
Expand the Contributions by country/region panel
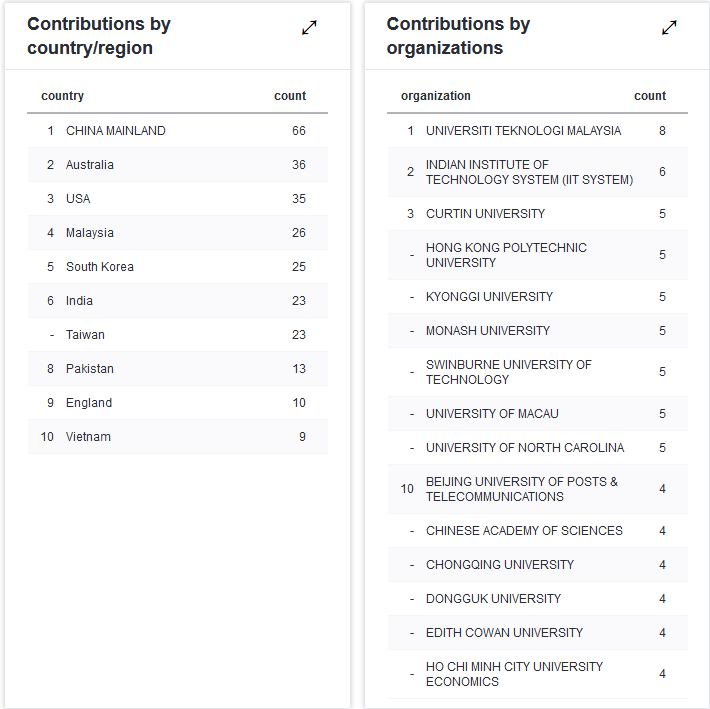tap(309, 28)
